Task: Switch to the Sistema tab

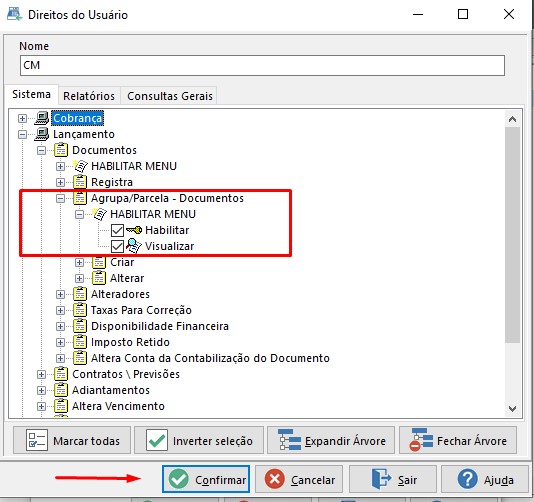Action: [x=31, y=94]
